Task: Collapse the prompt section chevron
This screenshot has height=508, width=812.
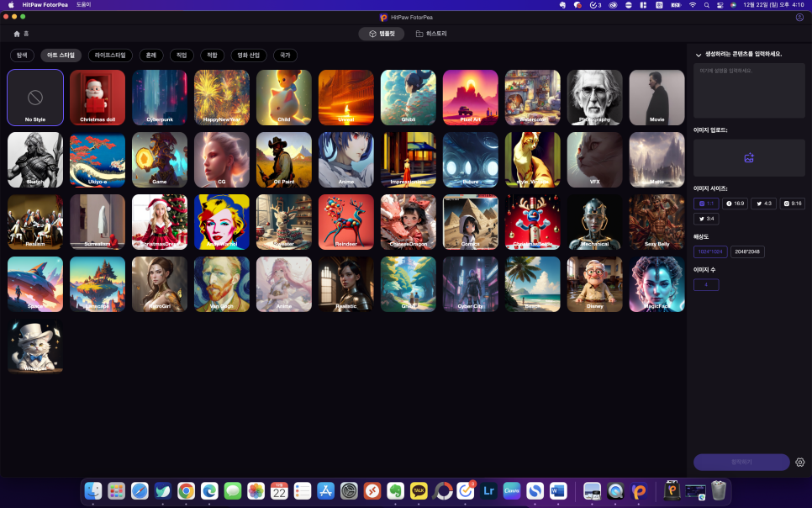Action: pos(698,55)
